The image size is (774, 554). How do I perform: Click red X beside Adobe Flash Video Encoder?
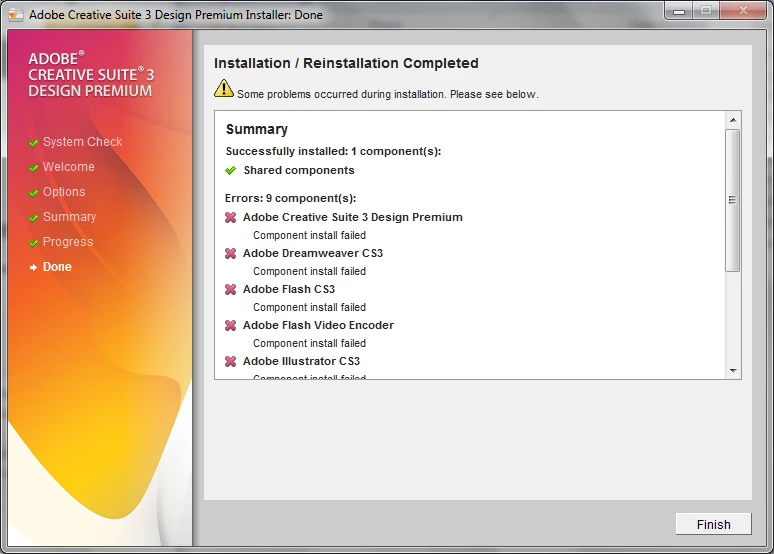(x=231, y=325)
